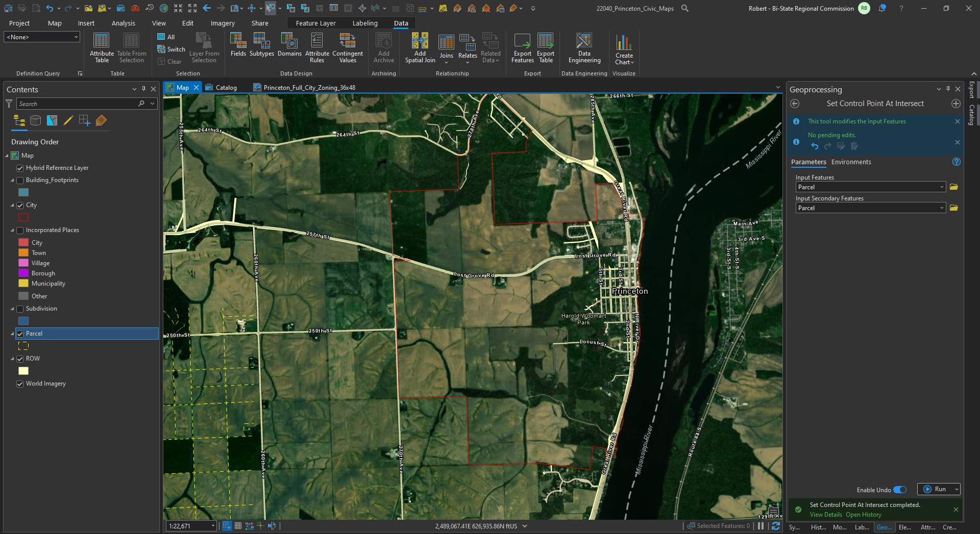Click the Add Spatial Join icon
Viewport: 980px width, 534px height.
[x=420, y=48]
